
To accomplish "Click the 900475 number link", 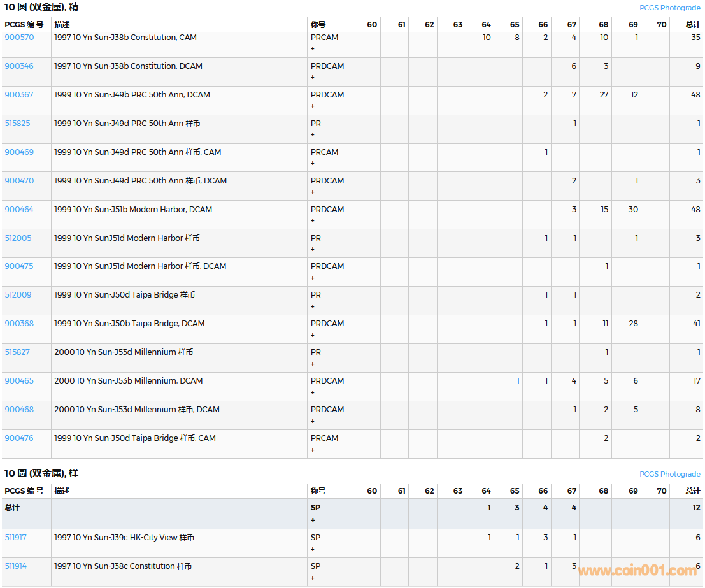I will point(19,266).
